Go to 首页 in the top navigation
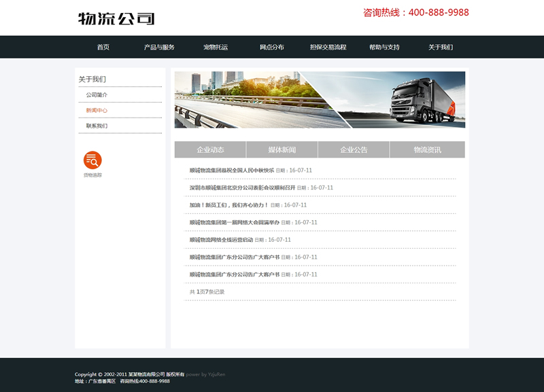 point(103,48)
